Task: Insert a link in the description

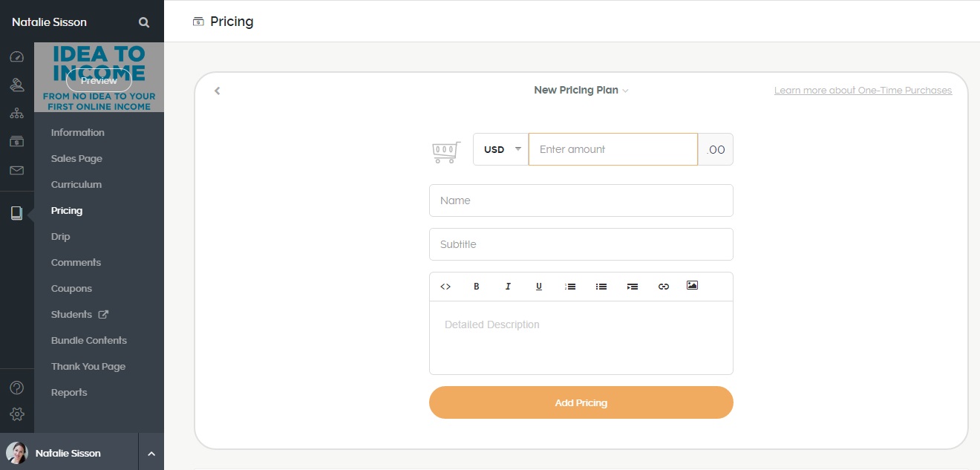Action: pyautogui.click(x=664, y=287)
